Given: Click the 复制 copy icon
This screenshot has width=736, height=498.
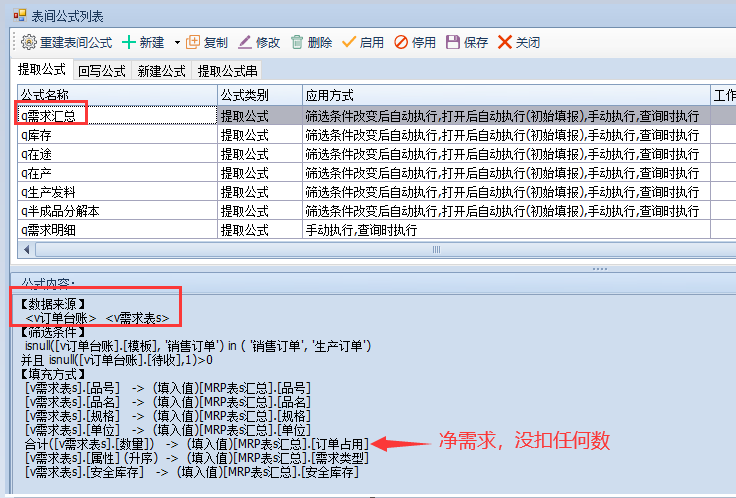Looking at the screenshot, I should [x=193, y=42].
